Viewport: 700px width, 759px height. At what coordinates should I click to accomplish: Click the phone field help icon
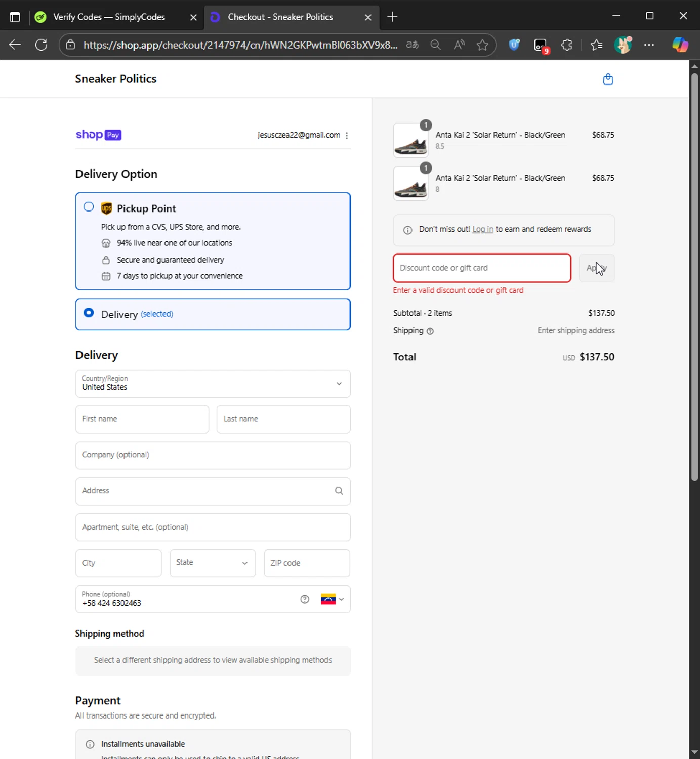coord(305,599)
